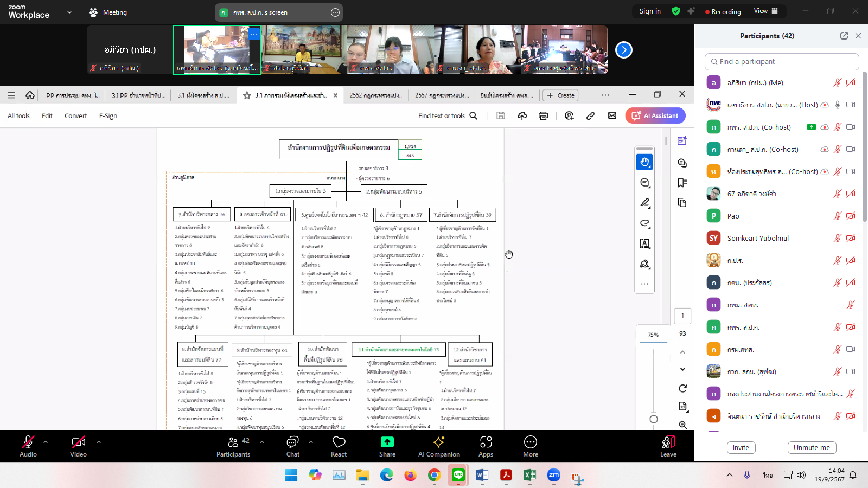
Task: Open the Page thumbnails panel
Action: click(682, 203)
